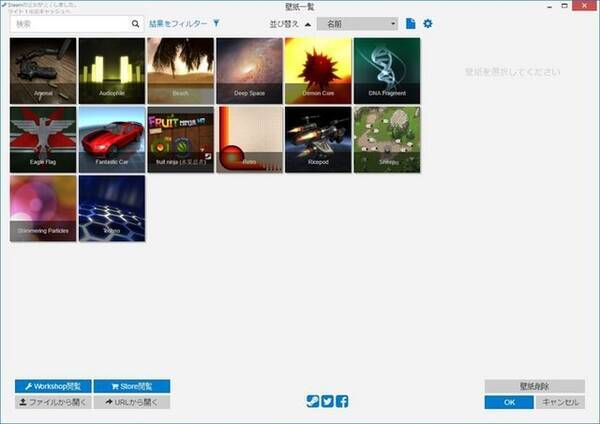Viewport: 600px width, 424px height.
Task: Click URLから開く button
Action: [x=132, y=402]
